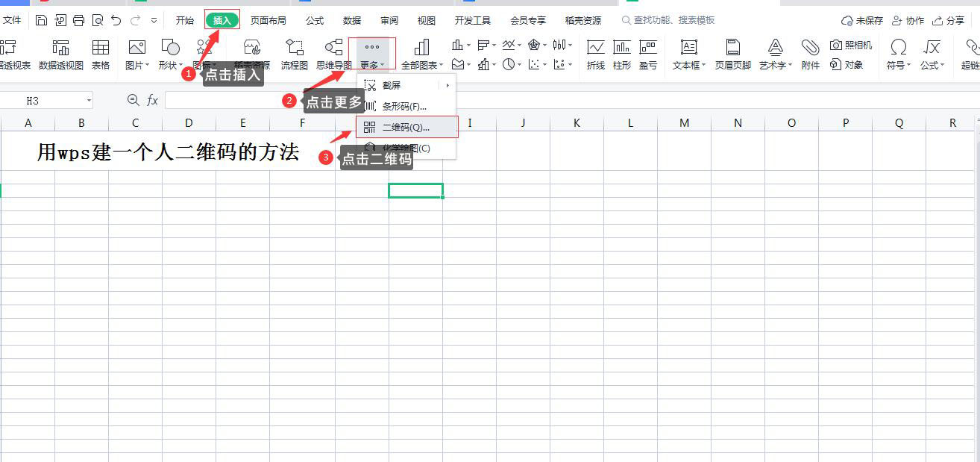Click the Save icon in quick access toolbar

pyautogui.click(x=41, y=20)
